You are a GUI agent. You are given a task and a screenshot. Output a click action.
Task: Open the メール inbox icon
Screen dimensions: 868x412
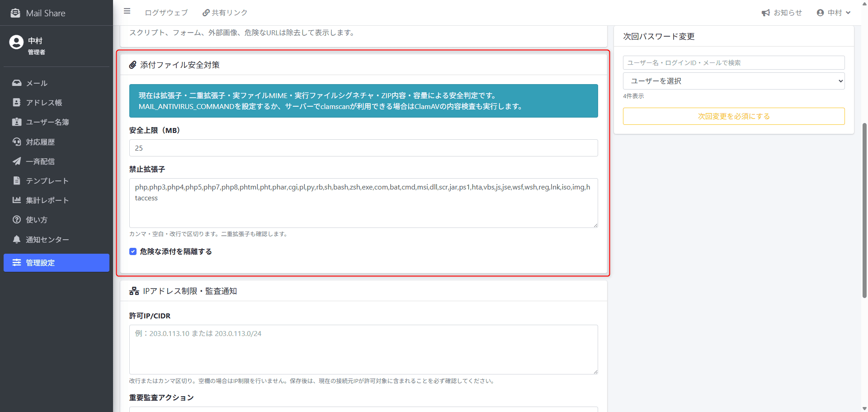tap(17, 83)
